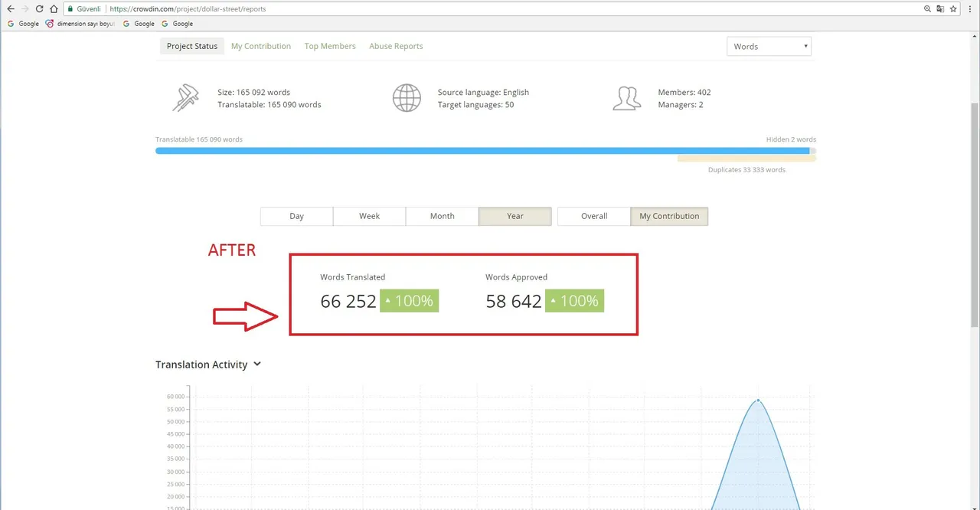Select the My Contribution filter button

click(669, 216)
